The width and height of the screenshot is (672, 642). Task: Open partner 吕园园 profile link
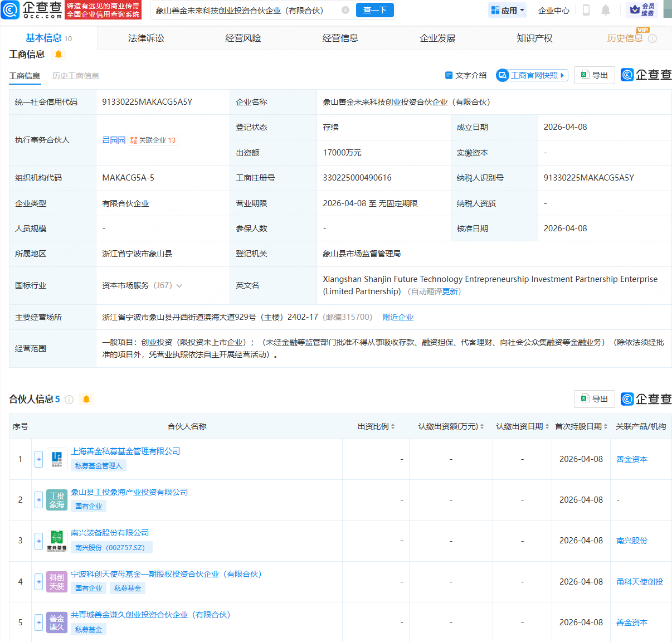[113, 139]
